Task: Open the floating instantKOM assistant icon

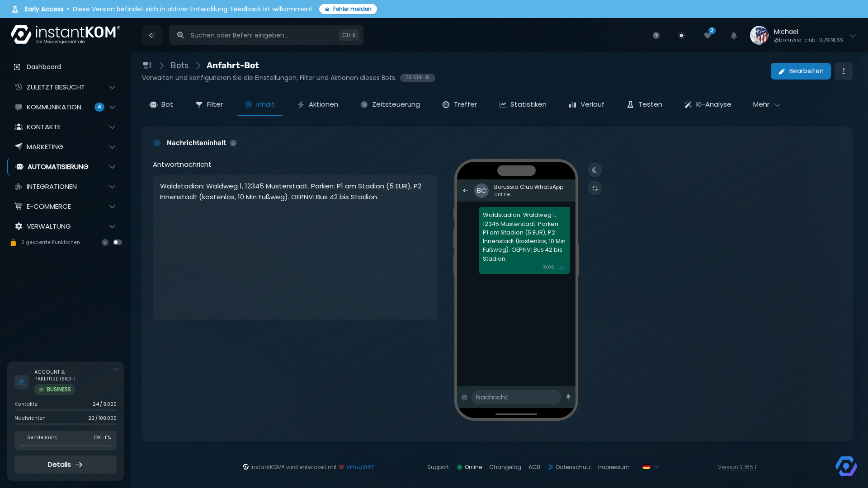Action: pos(846,466)
